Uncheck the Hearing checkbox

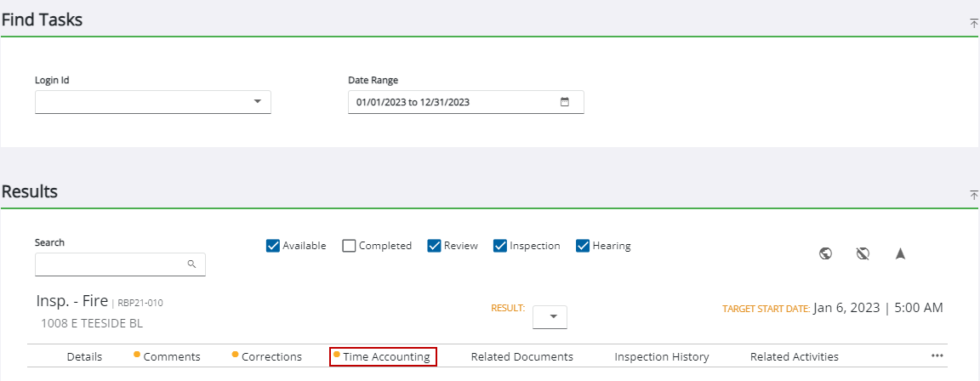tap(583, 246)
